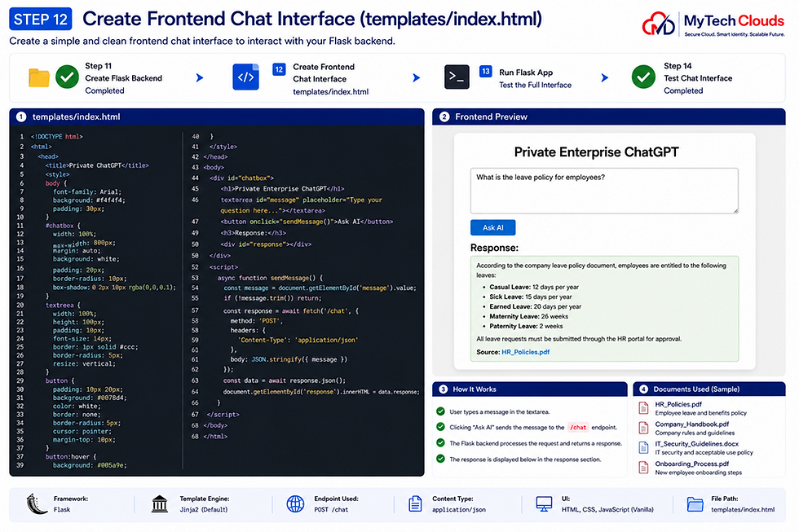This screenshot has height=532, width=799.
Task: Click the 'Response:' label in preview
Action: pos(494,248)
